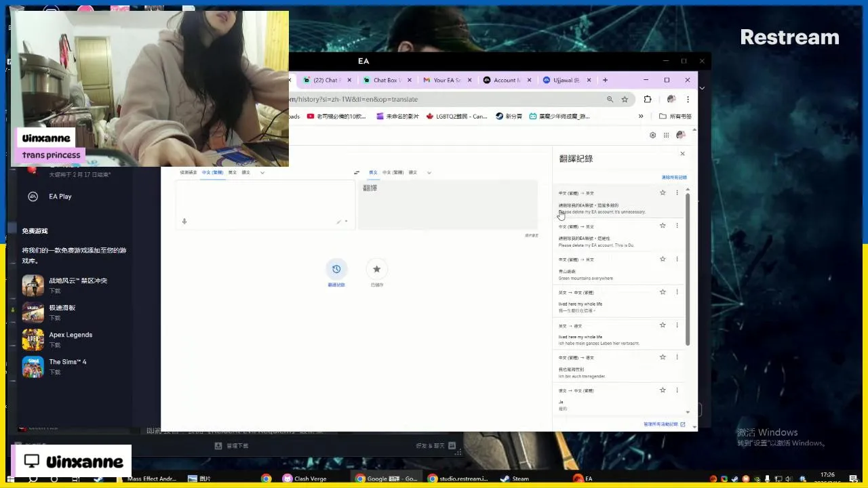Star the 'lived here my whole life' Chinese translation entry
The image size is (868, 488).
click(663, 292)
